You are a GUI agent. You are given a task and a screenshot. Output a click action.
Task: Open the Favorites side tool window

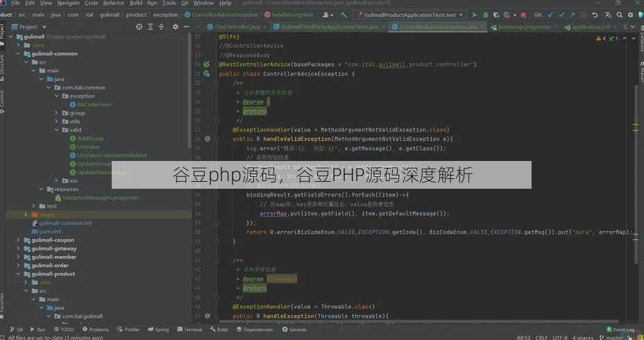pos(3,306)
